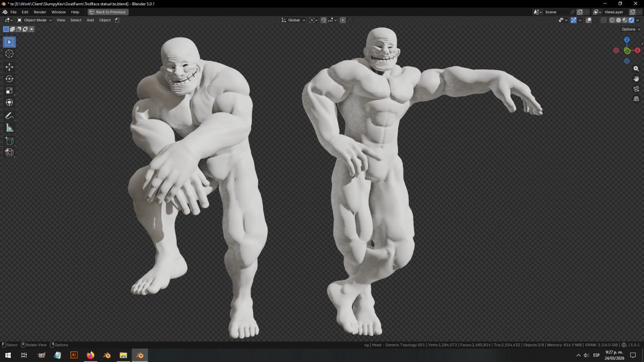Click the Scene name field
The image size is (644, 362).
pos(556,12)
